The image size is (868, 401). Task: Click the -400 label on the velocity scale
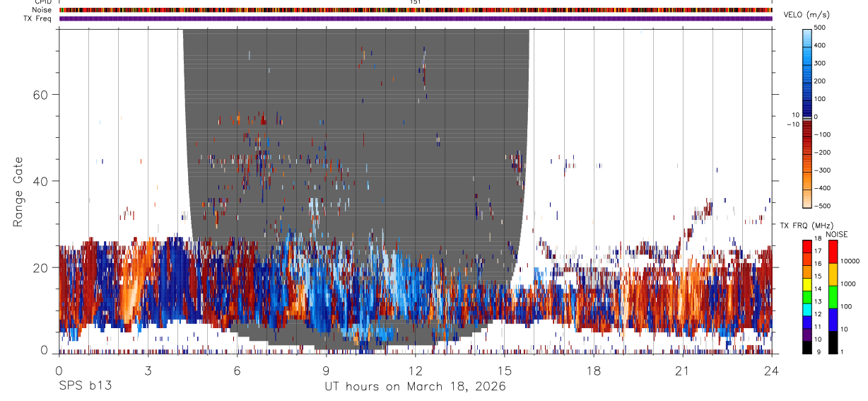pos(823,188)
